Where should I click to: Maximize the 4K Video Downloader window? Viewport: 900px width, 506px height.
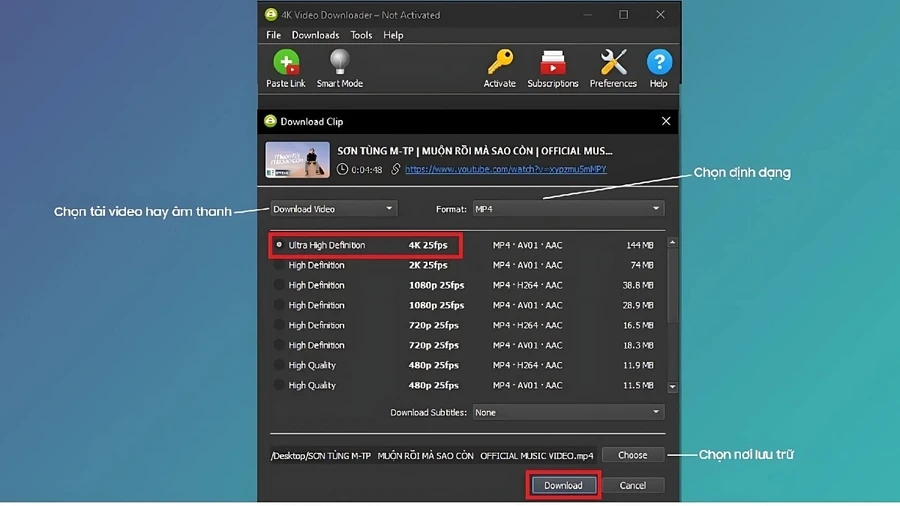click(623, 14)
